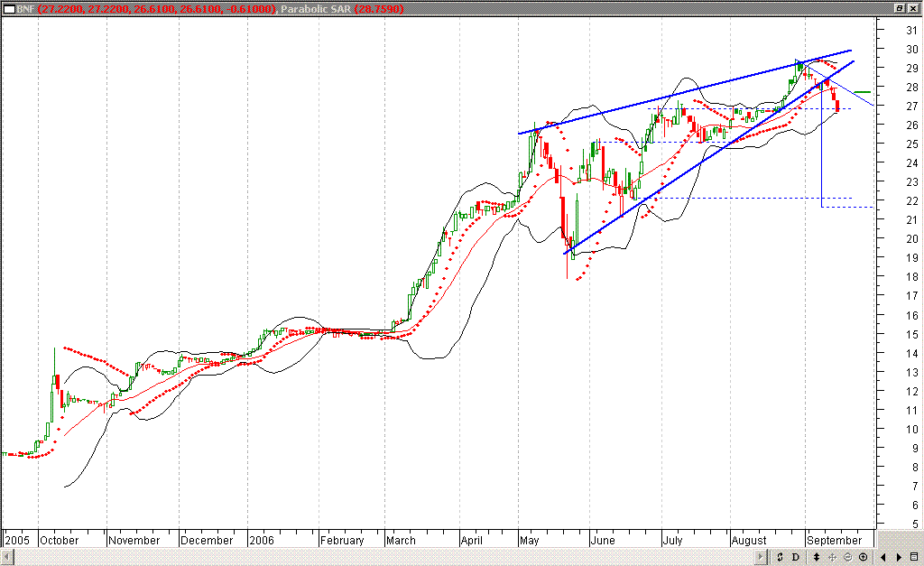This screenshot has width=924, height=566.
Task: Click the 31 price axis label
Action: click(911, 31)
